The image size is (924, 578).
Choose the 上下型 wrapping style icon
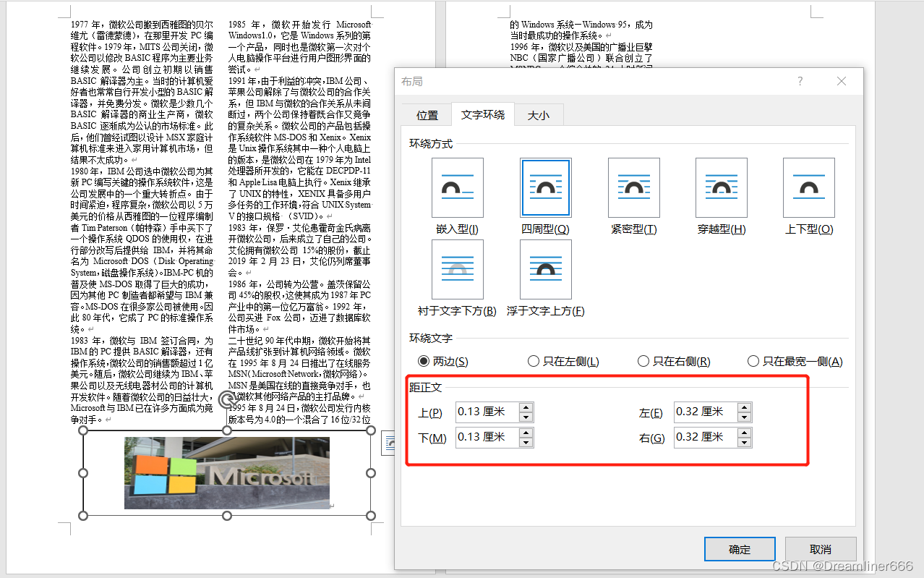(x=809, y=188)
